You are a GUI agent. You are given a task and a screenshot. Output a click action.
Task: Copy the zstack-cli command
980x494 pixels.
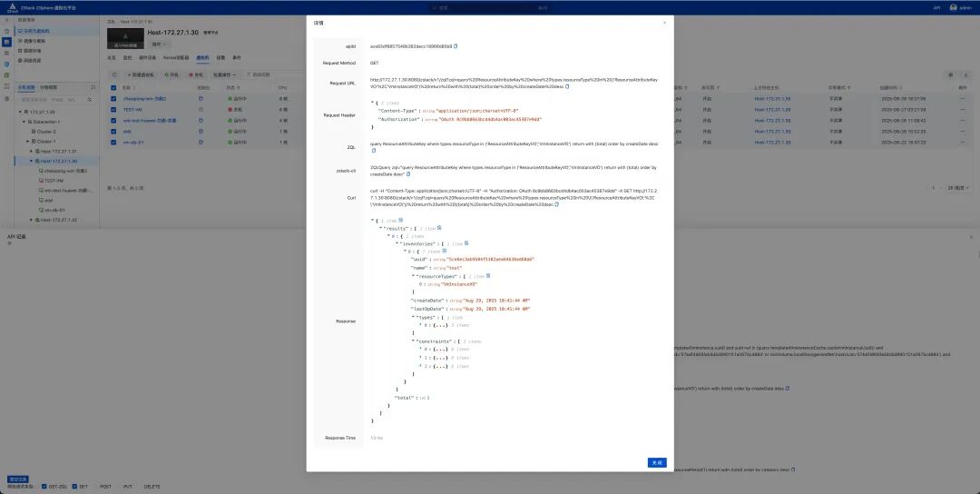408,173
